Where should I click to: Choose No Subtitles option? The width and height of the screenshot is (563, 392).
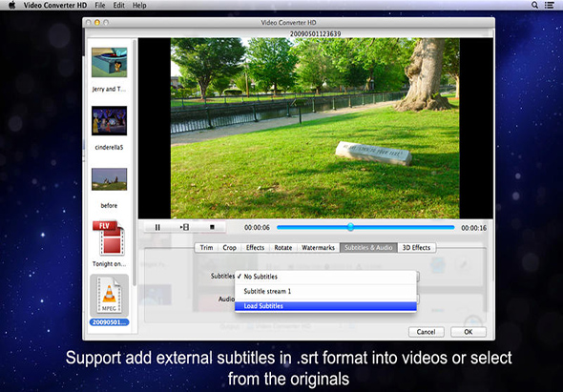(325, 277)
